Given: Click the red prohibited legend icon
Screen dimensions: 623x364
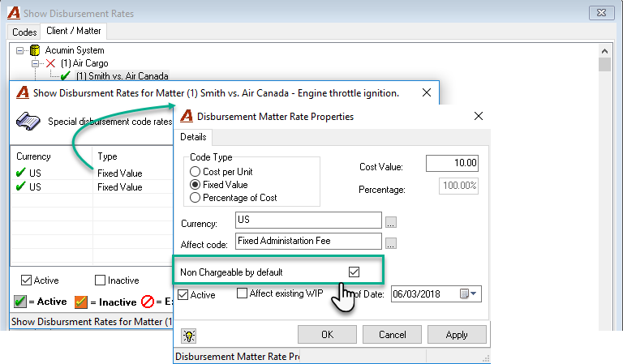Looking at the screenshot, I should [x=148, y=302].
